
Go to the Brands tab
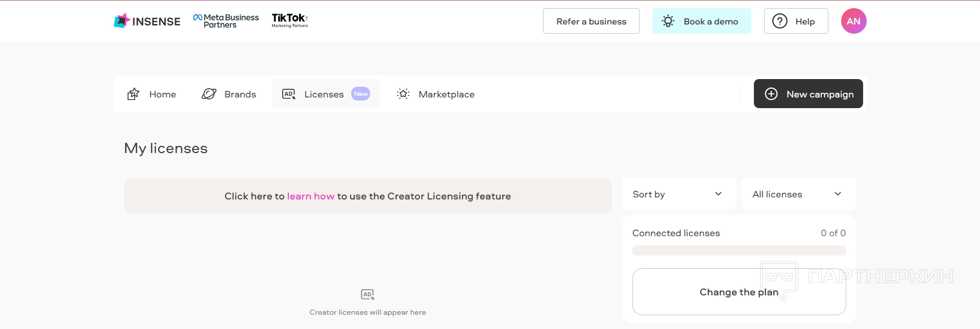click(240, 94)
